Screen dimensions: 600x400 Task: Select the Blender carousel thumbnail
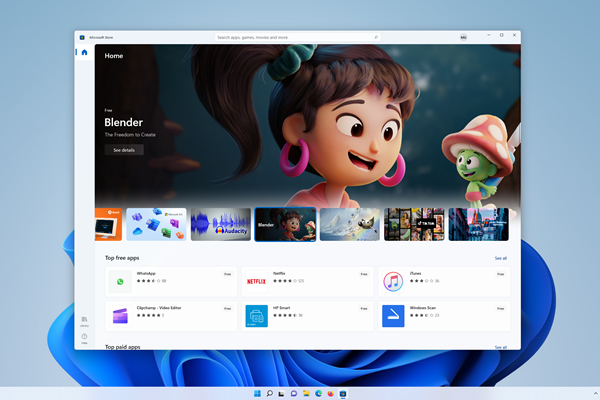pos(285,224)
